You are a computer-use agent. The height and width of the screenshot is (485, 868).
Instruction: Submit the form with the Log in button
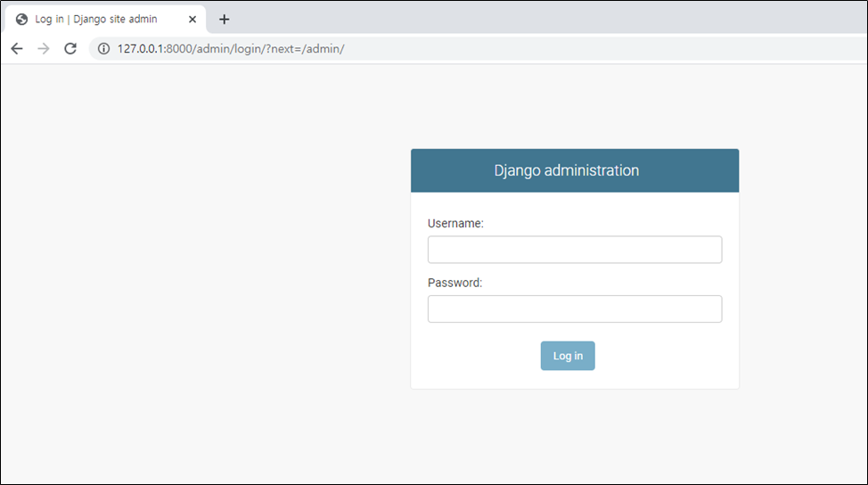click(568, 356)
